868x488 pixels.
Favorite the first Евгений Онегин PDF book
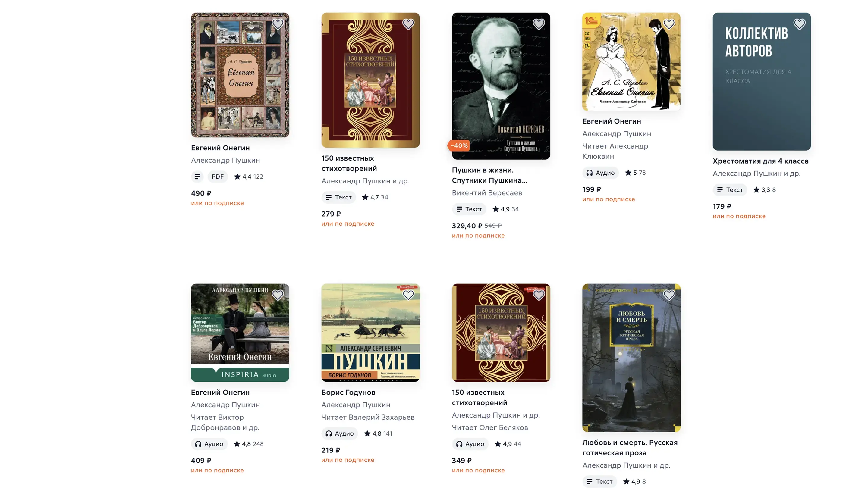278,24
